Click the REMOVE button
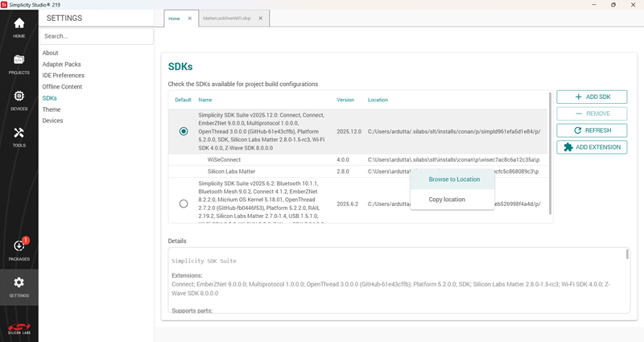The height and width of the screenshot is (342, 644). pos(592,113)
